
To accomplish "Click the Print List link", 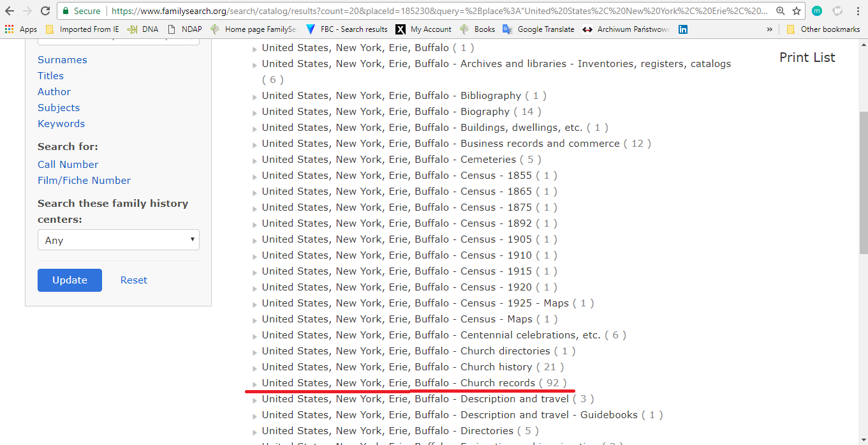I will [x=807, y=57].
